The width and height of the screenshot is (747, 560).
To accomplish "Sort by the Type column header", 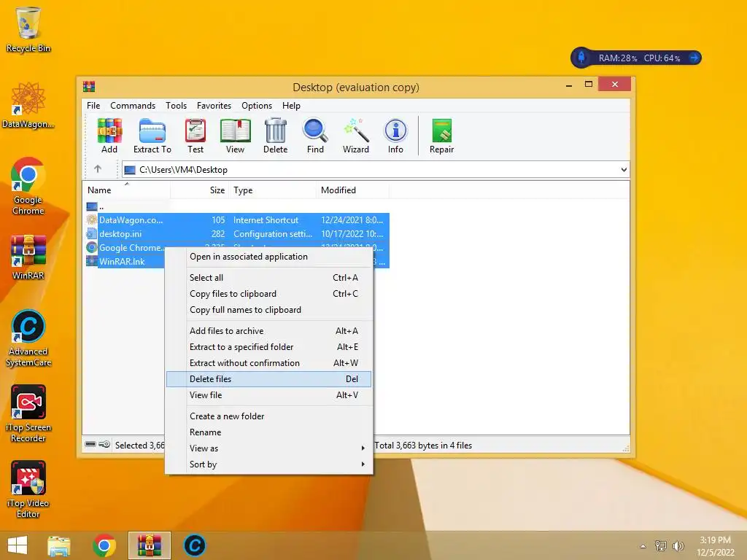I will [272, 190].
